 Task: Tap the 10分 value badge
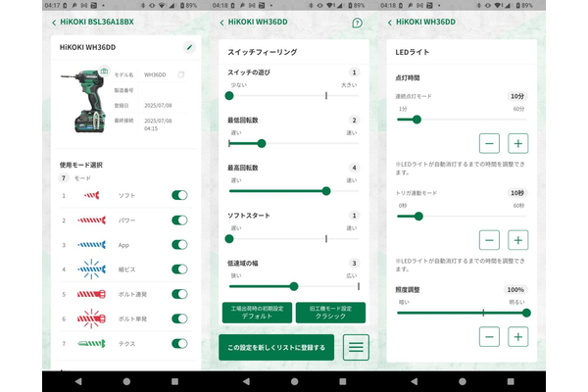coord(517,96)
